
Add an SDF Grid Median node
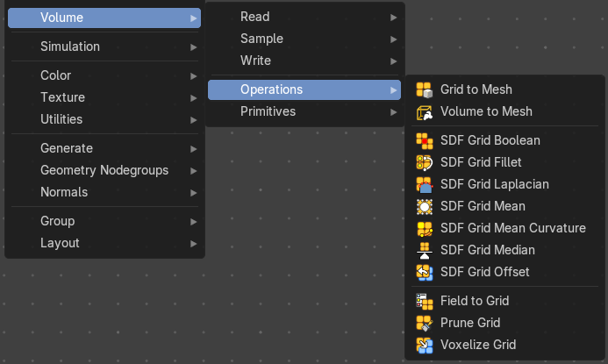click(504, 250)
